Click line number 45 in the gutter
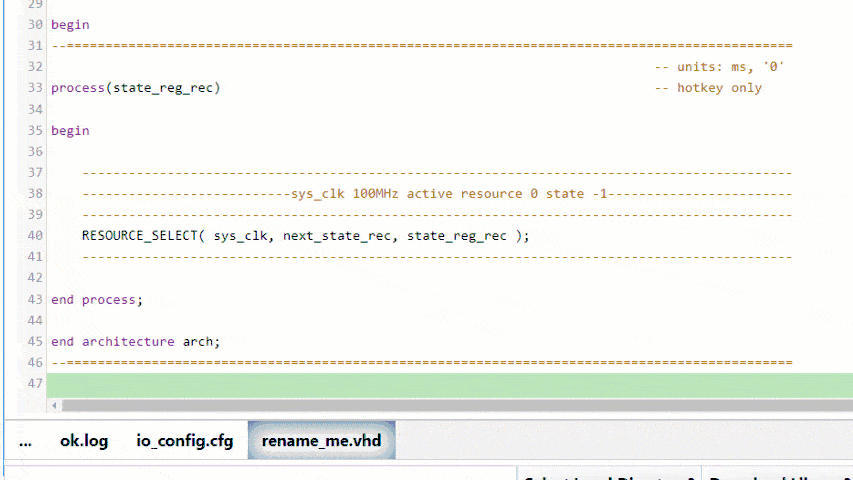 coord(35,342)
